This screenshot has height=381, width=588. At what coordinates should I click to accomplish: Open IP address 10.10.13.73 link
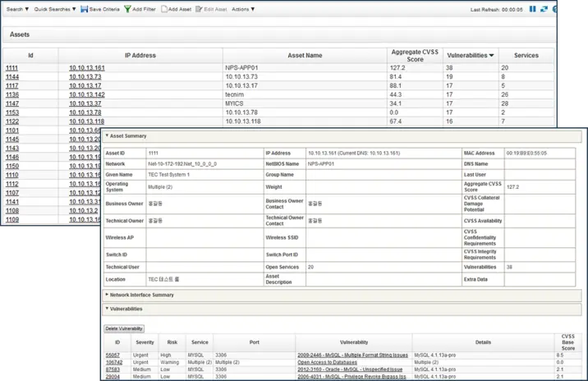pos(85,76)
